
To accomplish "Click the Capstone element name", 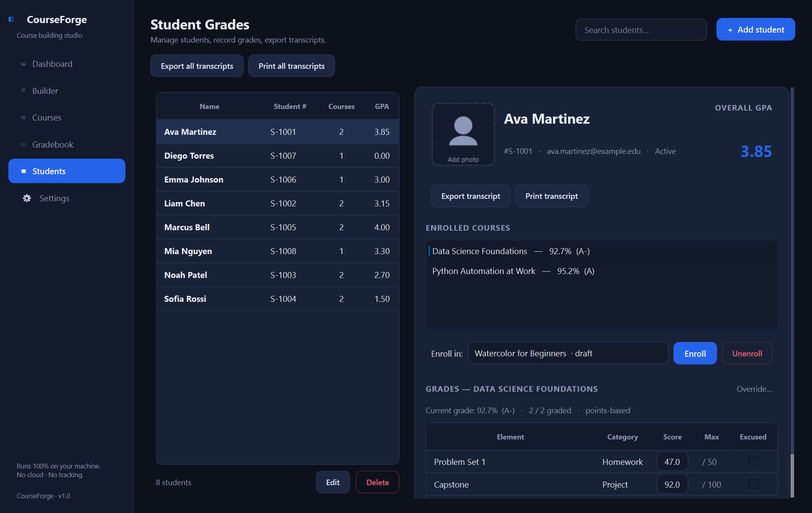I will tap(451, 484).
